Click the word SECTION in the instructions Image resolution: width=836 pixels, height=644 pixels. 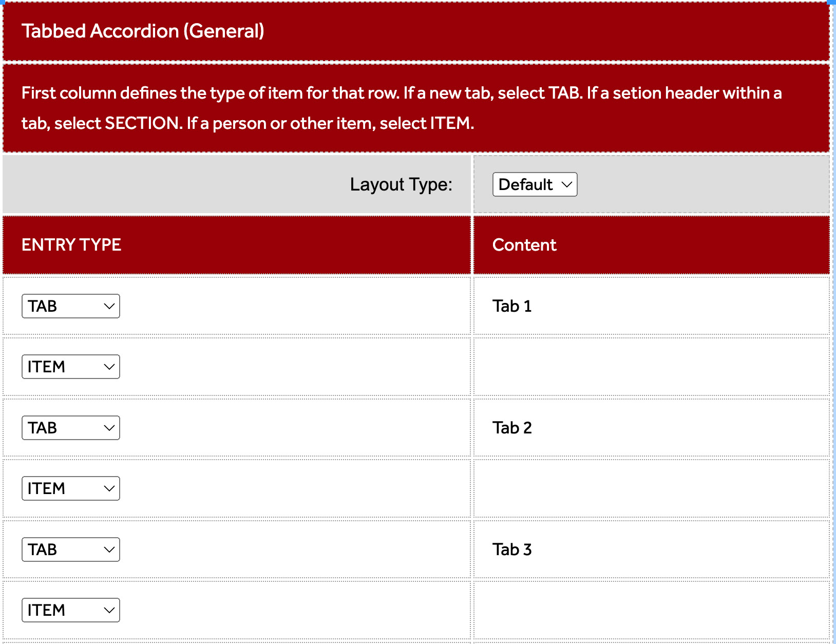click(x=142, y=123)
